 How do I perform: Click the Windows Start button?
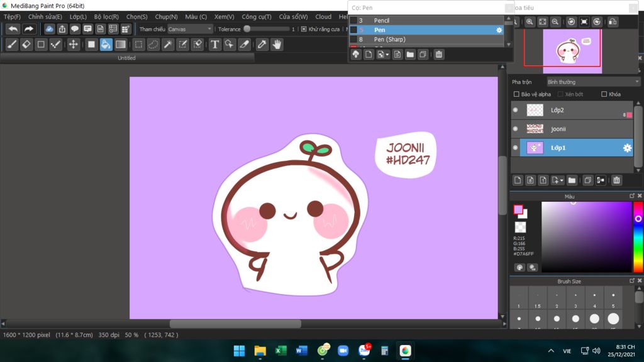239,351
